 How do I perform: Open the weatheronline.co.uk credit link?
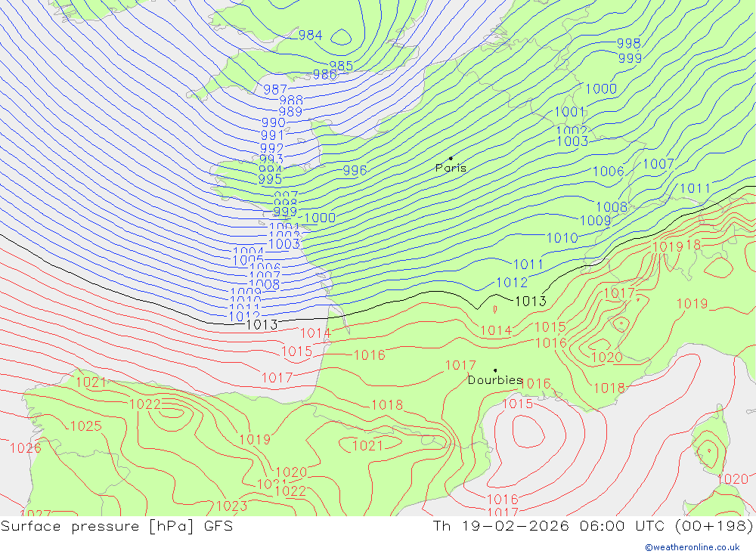692,547
